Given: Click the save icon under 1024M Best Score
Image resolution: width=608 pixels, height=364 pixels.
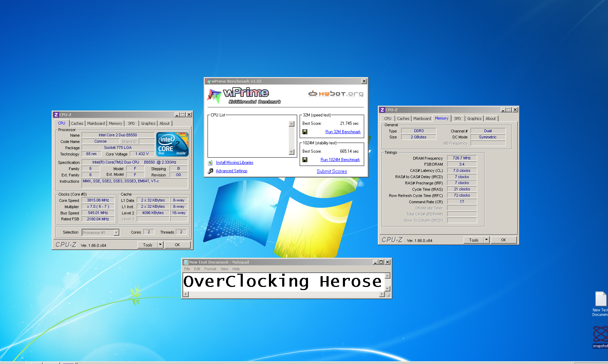Looking at the screenshot, I should point(305,160).
